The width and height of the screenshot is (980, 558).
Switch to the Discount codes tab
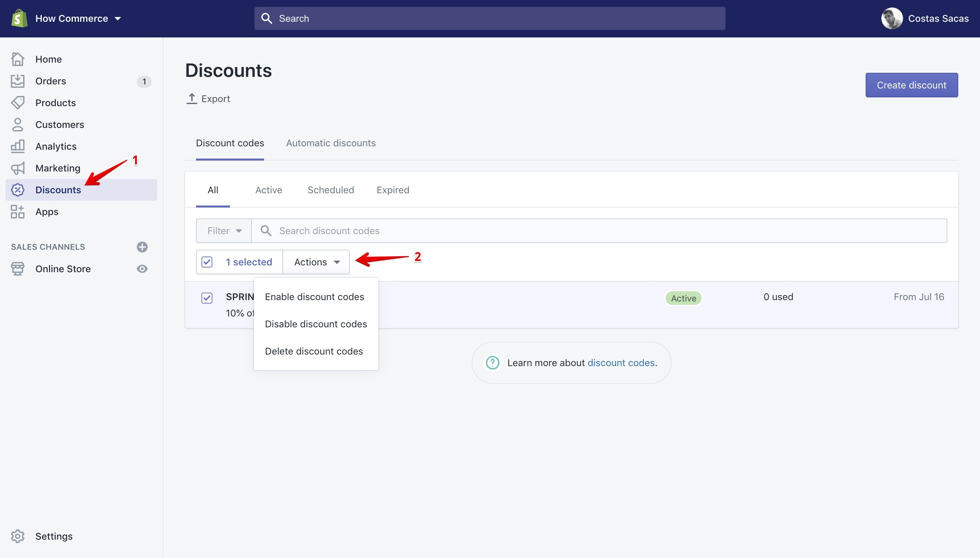[230, 143]
